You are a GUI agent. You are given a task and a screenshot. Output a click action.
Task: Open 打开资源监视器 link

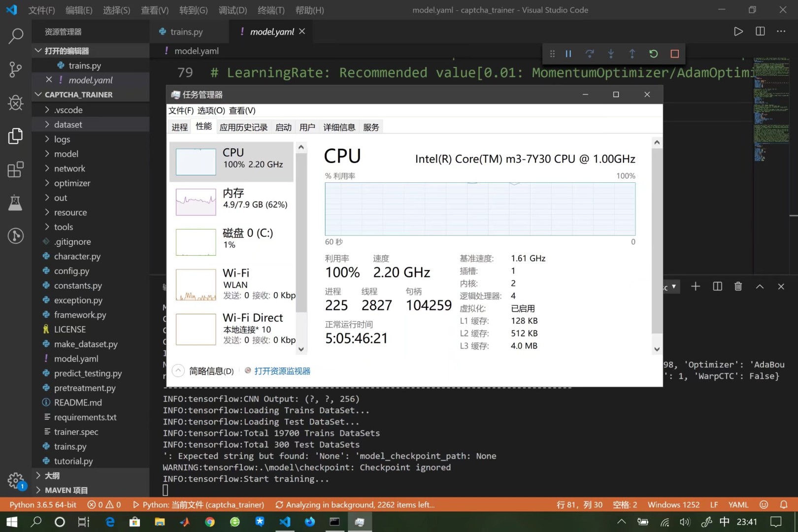pyautogui.click(x=282, y=371)
